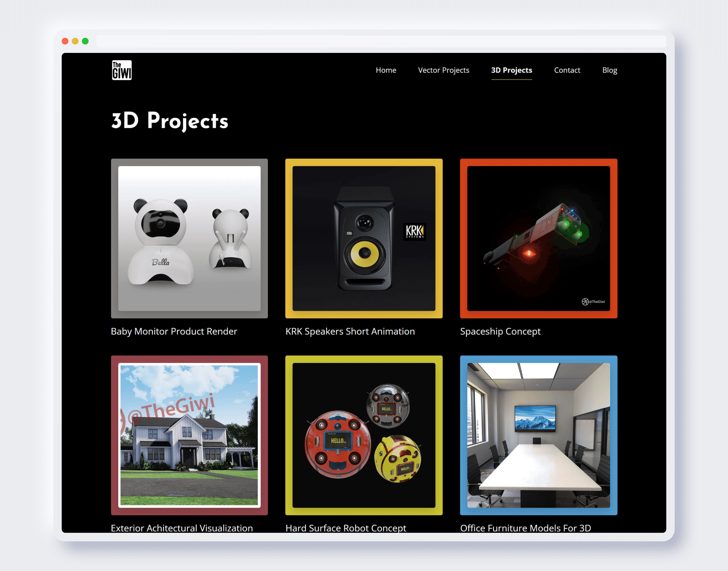Click the yellow minimize window dot

click(75, 41)
